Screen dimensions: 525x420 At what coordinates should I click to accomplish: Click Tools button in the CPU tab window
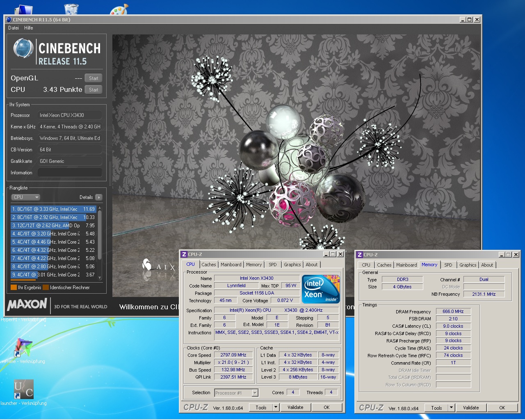[261, 407]
